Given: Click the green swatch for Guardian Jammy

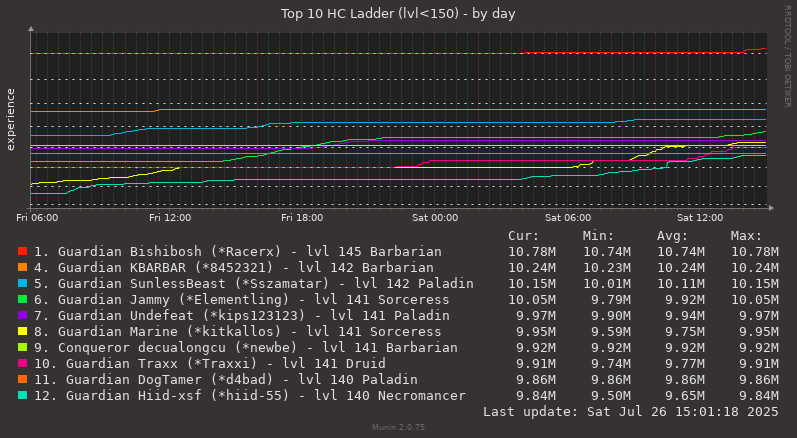Looking at the screenshot, I should click(x=22, y=299).
